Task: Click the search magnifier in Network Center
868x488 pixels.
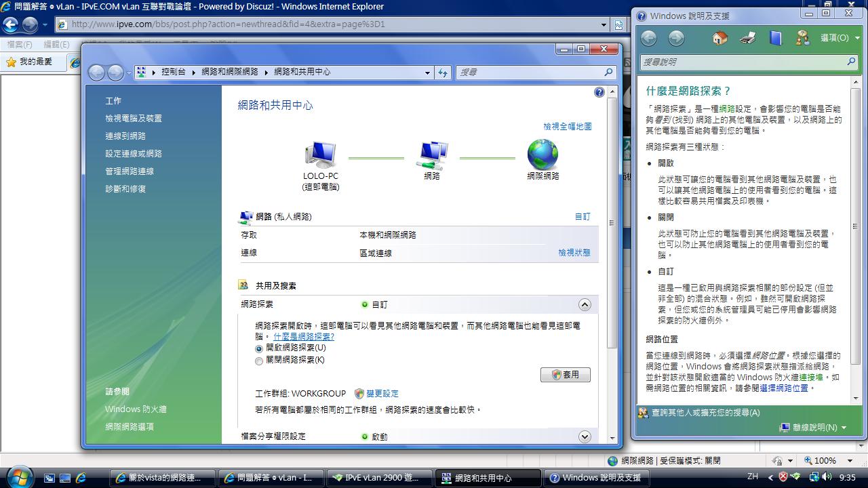Action: click(x=608, y=72)
